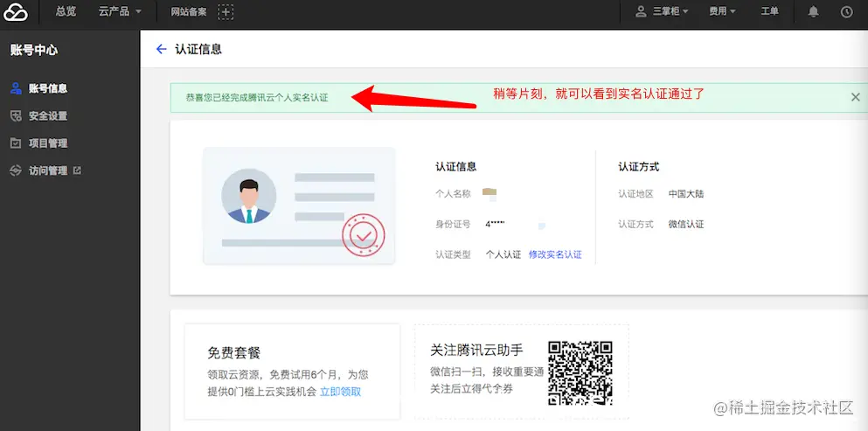Click the 安全设置 shield icon
This screenshot has width=868, height=431.
[x=16, y=115]
